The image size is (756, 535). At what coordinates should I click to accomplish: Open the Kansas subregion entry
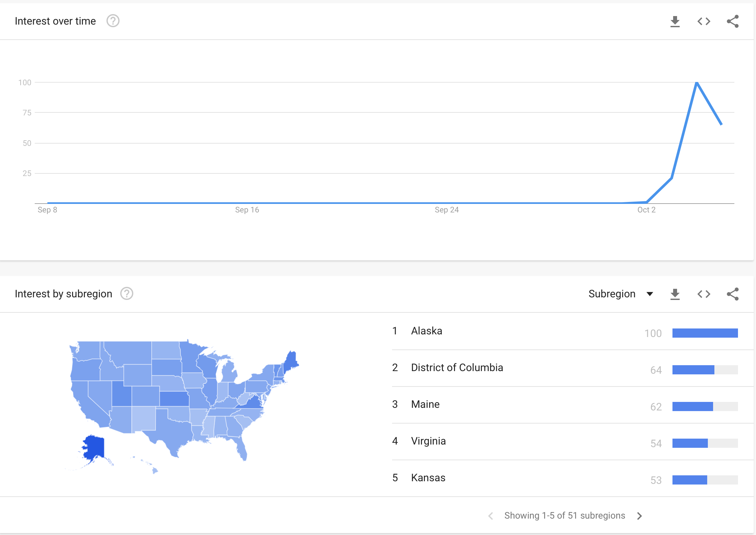428,478
